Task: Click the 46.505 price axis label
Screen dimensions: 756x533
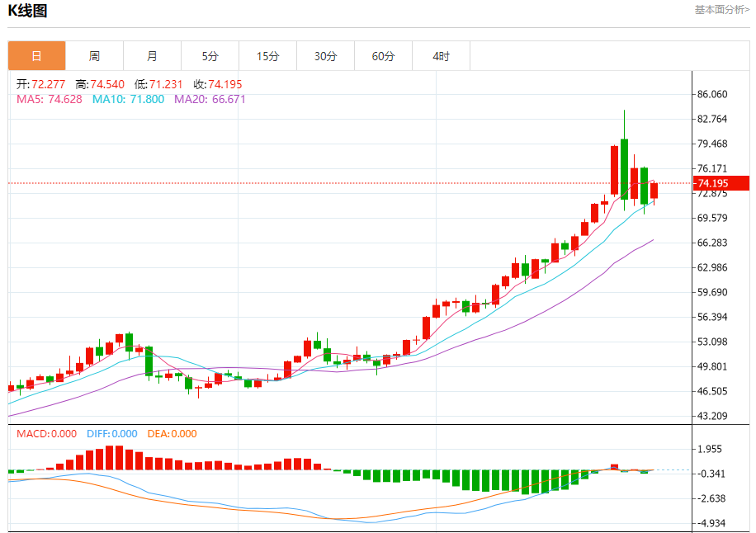Action: pos(712,391)
